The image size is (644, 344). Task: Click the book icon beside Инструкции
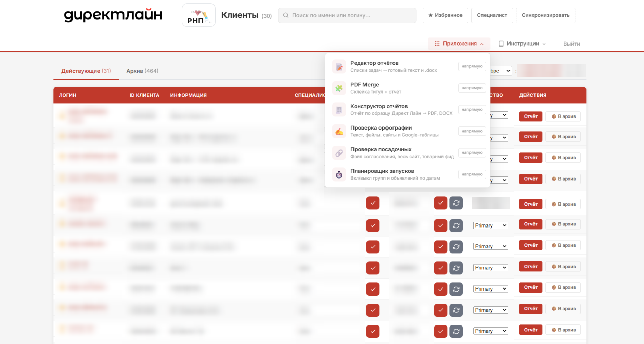pos(501,44)
